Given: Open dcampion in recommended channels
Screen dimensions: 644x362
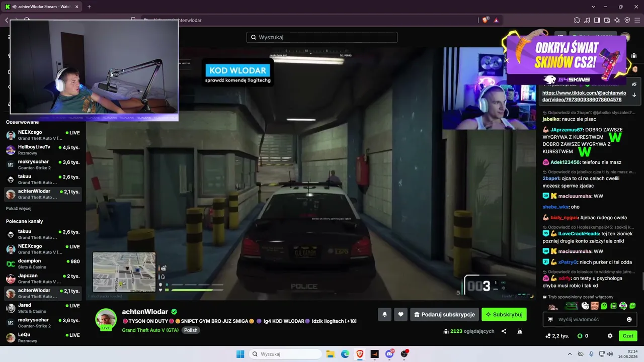Looking at the screenshot, I should tap(43, 264).
